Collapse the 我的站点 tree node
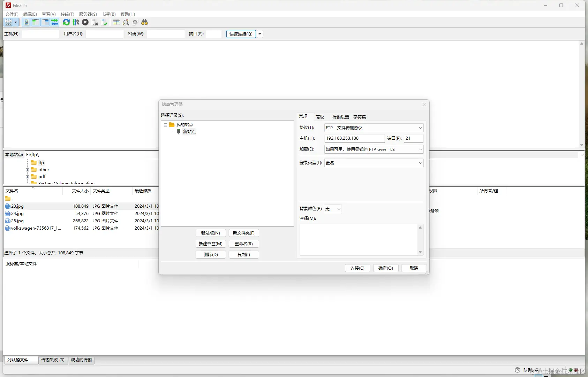 (166, 125)
